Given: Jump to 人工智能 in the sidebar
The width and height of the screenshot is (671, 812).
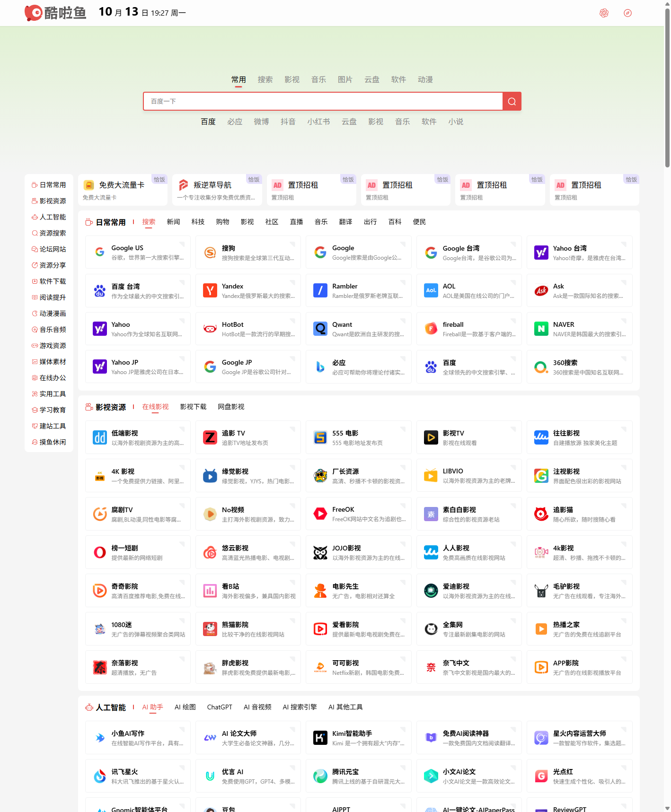Looking at the screenshot, I should point(49,217).
